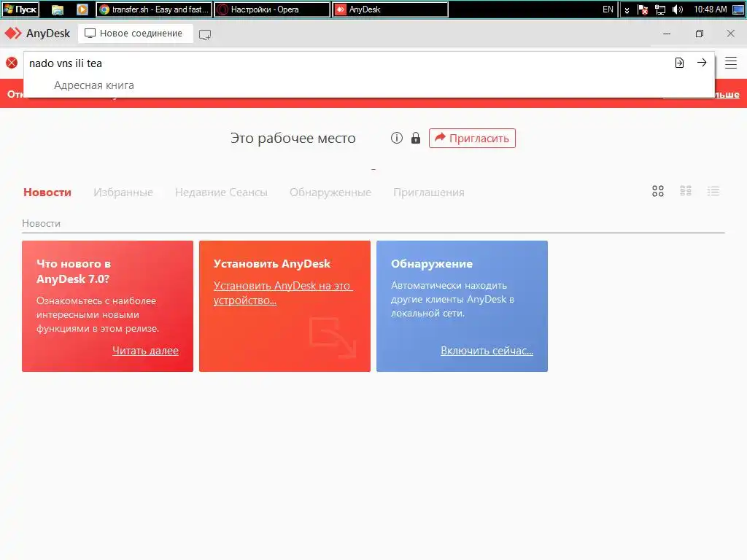Click the Обнаружение news card
Screen dimensions: 747x560
(x=462, y=306)
